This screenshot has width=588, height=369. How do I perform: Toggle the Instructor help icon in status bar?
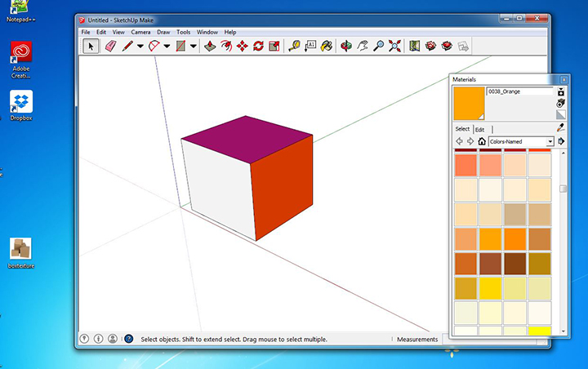(x=128, y=338)
